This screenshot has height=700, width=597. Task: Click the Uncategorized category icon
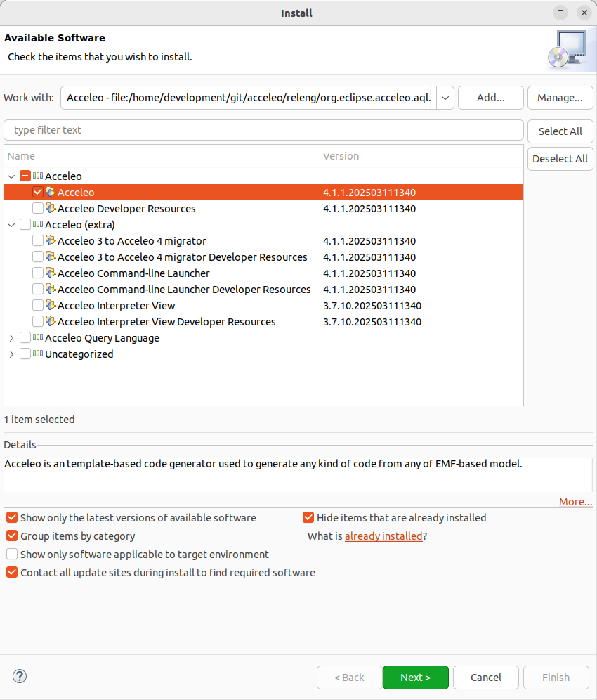[x=38, y=354]
